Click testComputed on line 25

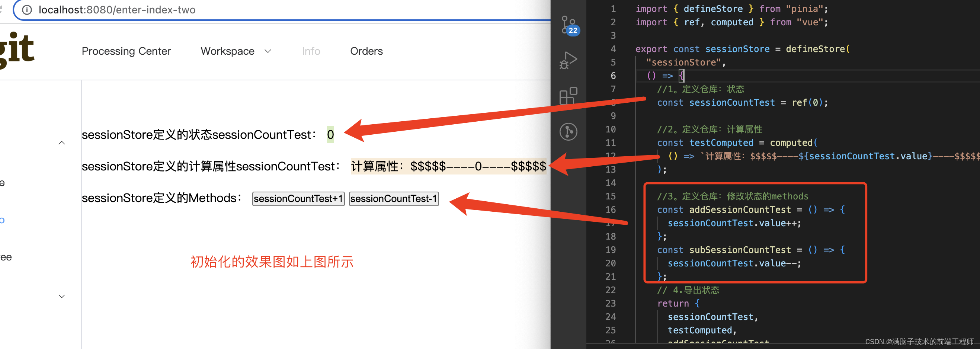click(x=699, y=330)
